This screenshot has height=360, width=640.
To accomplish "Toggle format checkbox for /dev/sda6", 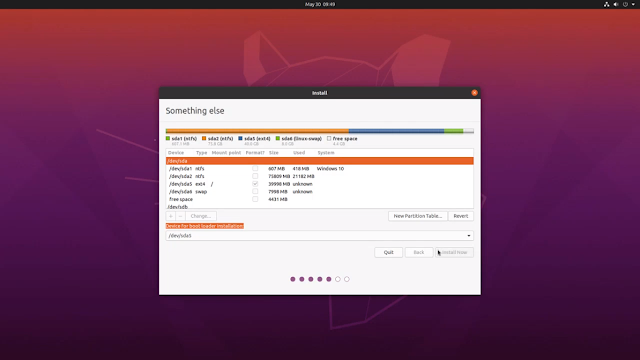I will click(x=255, y=191).
